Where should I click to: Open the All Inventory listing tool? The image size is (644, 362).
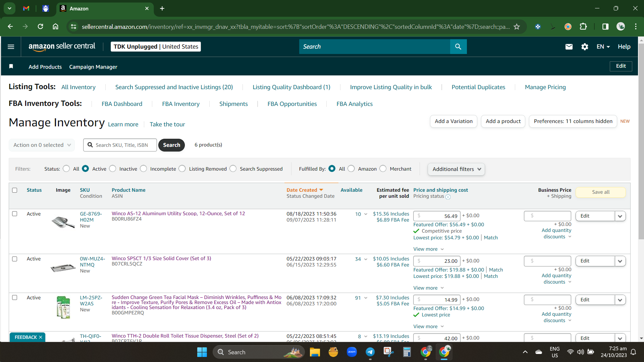[x=78, y=87]
